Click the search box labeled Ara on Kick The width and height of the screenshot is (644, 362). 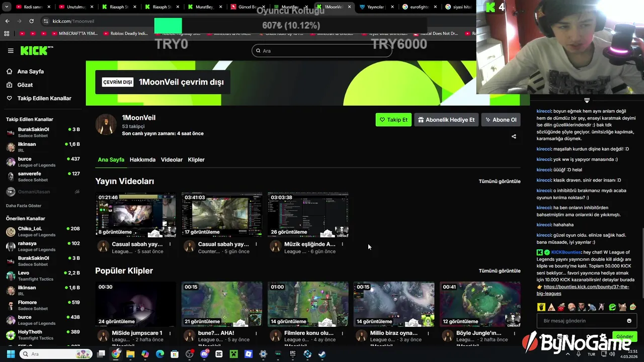322,50
